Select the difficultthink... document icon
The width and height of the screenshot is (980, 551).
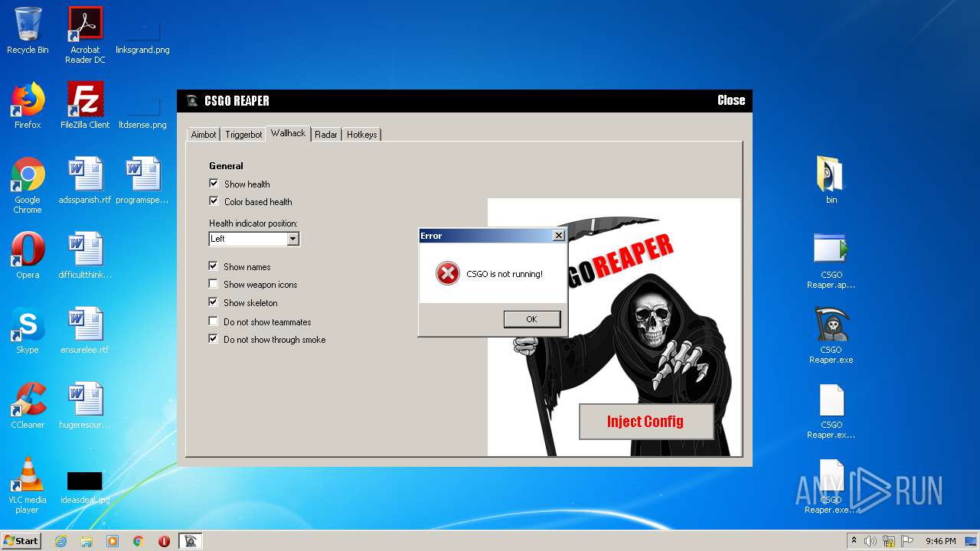[85, 256]
